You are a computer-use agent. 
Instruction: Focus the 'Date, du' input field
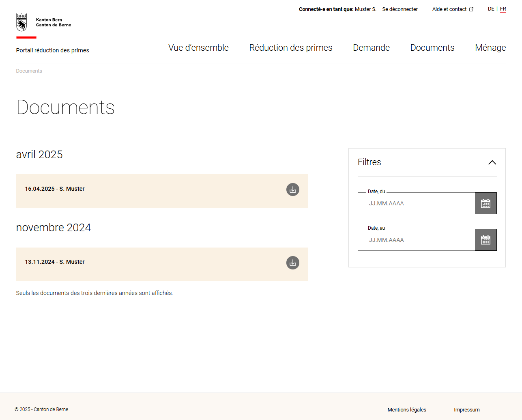click(x=416, y=203)
